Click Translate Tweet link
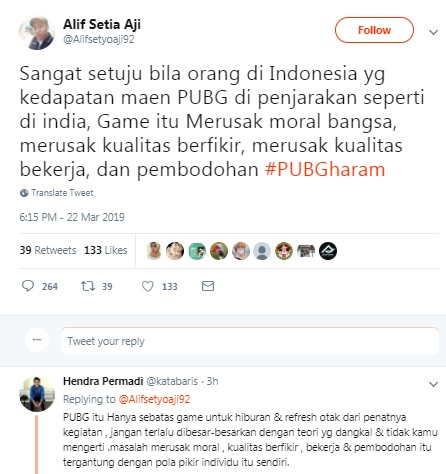This screenshot has height=474, width=446. [x=62, y=193]
